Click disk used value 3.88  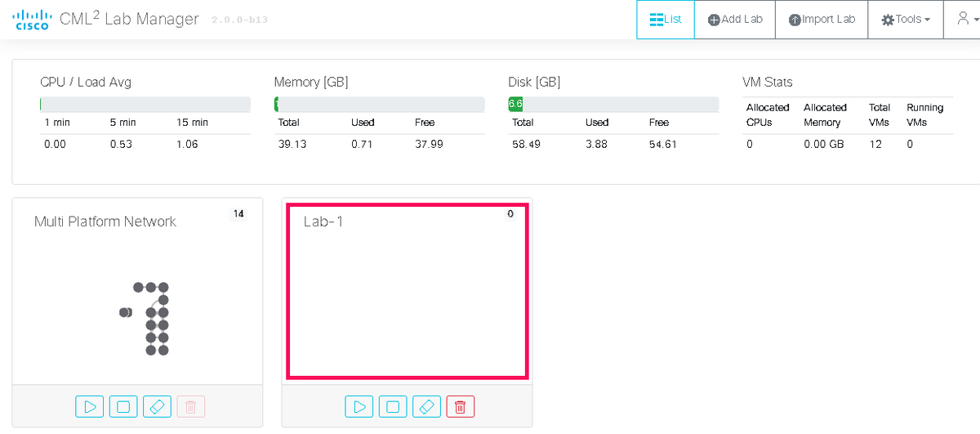pos(597,144)
